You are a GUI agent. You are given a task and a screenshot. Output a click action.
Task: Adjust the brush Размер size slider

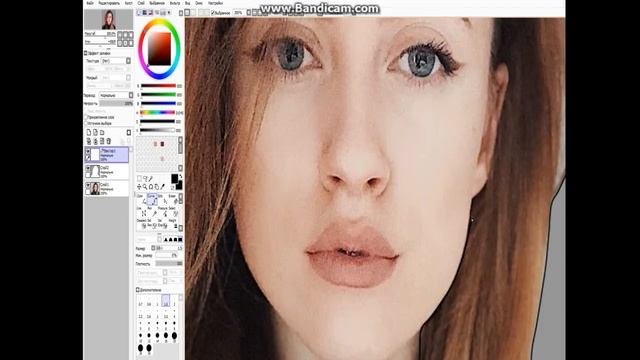pos(169,248)
